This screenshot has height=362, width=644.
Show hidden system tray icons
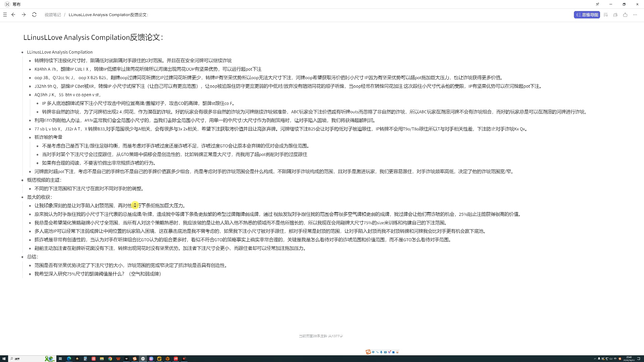(x=595, y=359)
